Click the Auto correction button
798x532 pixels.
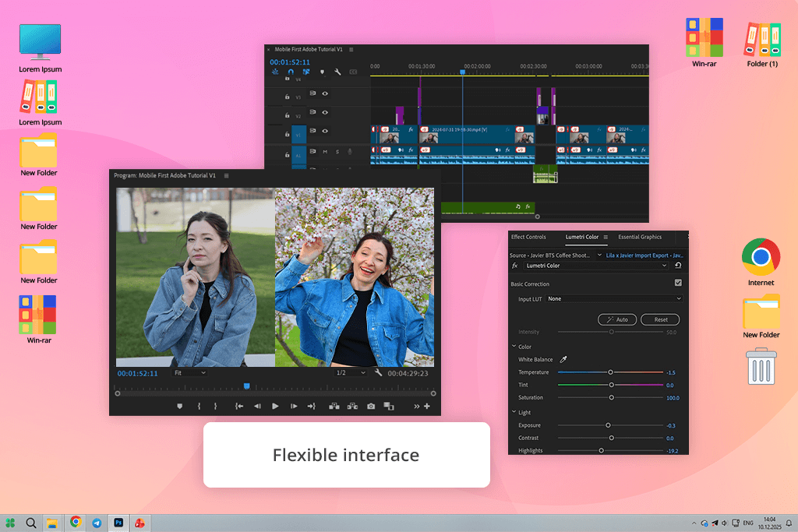[x=617, y=320]
